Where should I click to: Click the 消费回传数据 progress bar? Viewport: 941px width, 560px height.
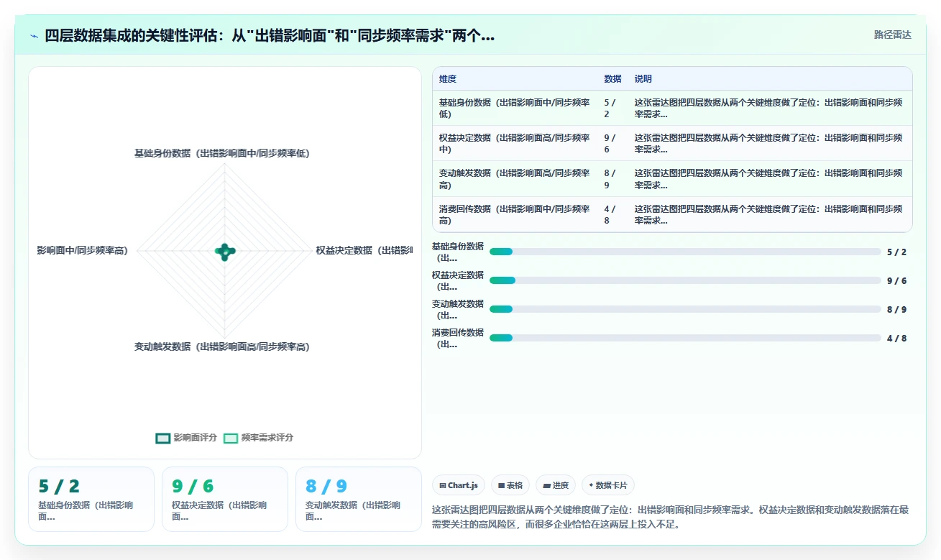click(x=685, y=338)
